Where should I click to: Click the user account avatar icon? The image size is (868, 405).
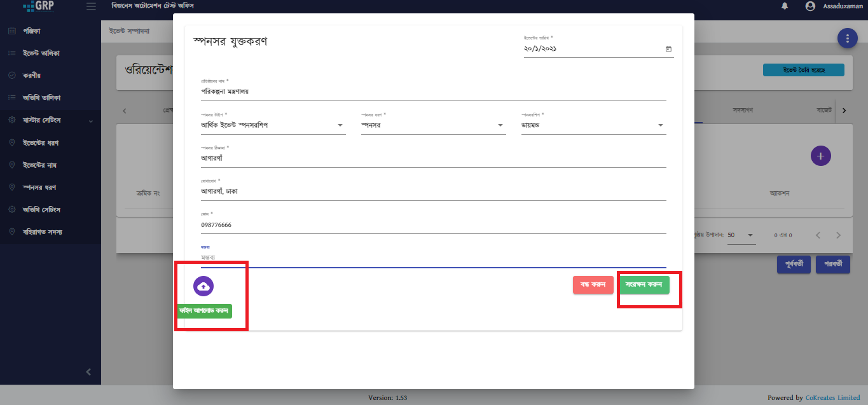(809, 6)
